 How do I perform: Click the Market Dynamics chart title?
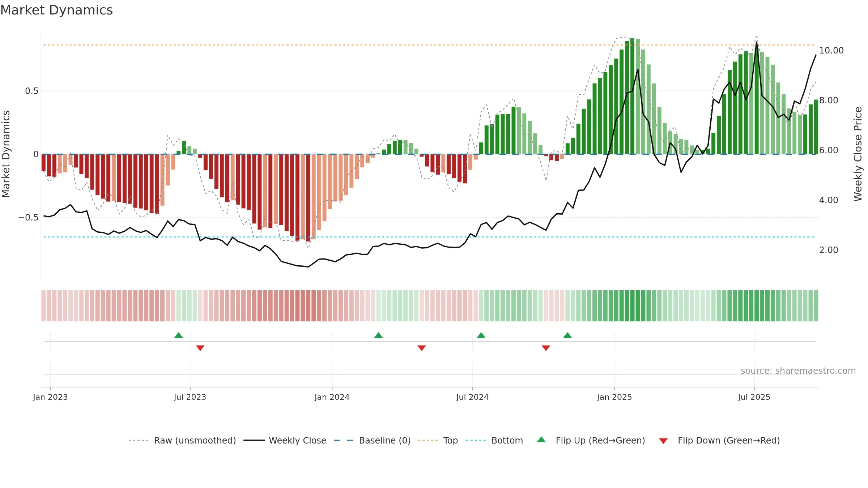pyautogui.click(x=56, y=10)
